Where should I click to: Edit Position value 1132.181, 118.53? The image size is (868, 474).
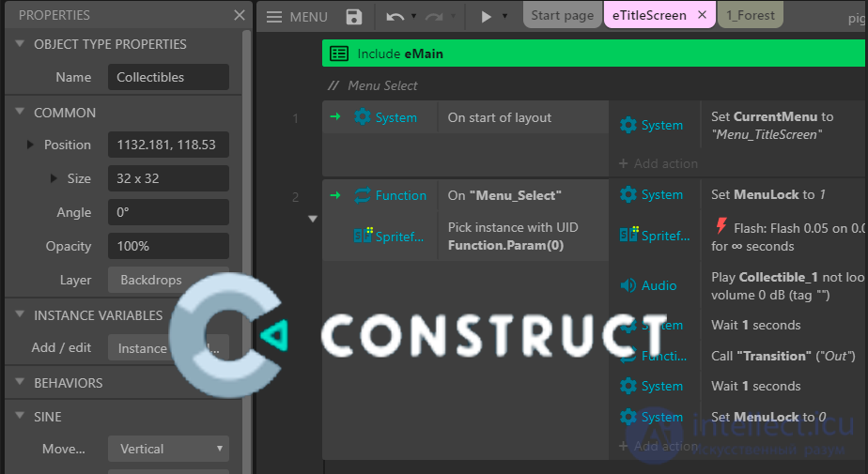tap(168, 145)
